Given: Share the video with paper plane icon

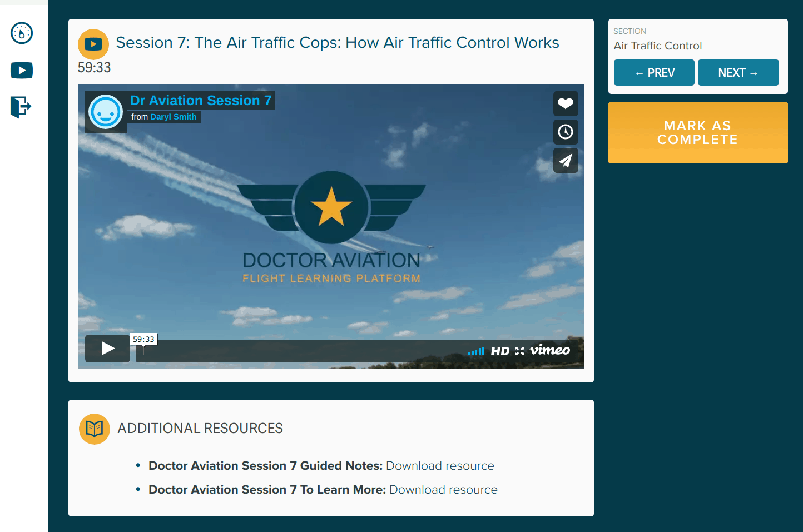Looking at the screenshot, I should [x=566, y=161].
